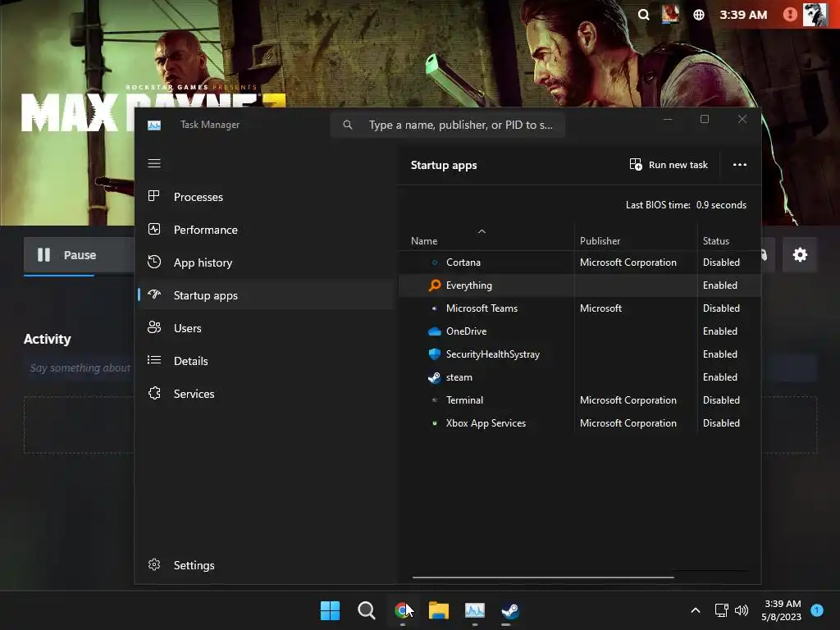
Task: Click the Performance pulse icon
Action: point(153,230)
